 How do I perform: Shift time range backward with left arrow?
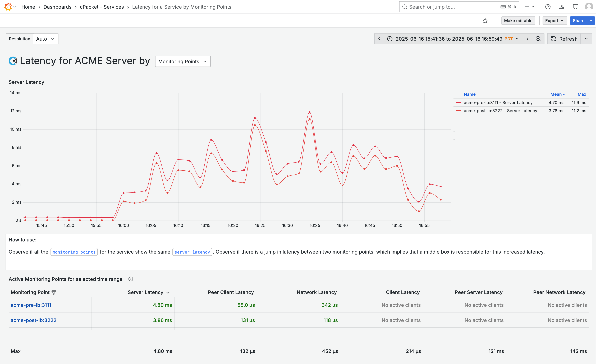(379, 39)
